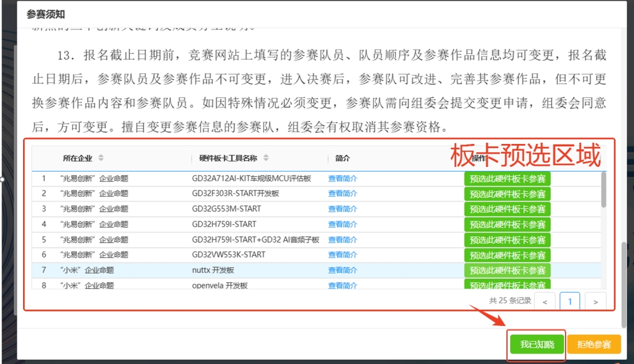View 查看简介 for GD32A712AI-KIT row
The image size is (634, 364).
click(x=342, y=178)
